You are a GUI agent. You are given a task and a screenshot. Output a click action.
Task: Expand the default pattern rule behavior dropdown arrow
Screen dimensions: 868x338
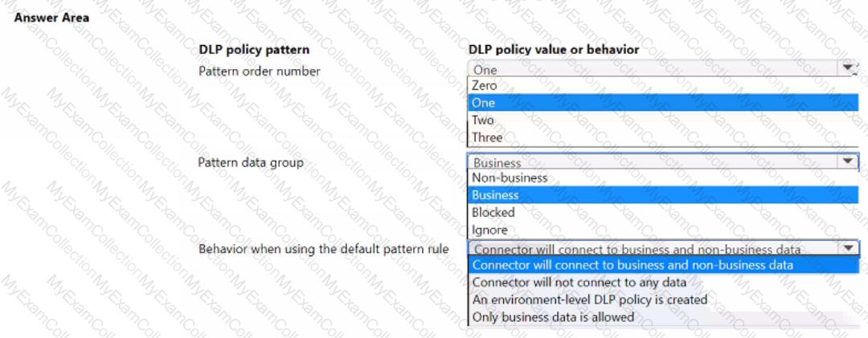(x=850, y=249)
